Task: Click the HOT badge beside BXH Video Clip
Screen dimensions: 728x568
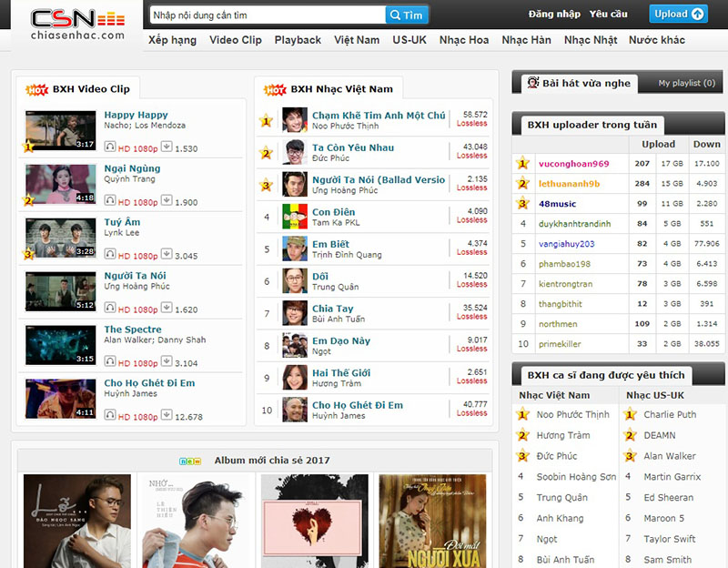Action: pos(36,89)
